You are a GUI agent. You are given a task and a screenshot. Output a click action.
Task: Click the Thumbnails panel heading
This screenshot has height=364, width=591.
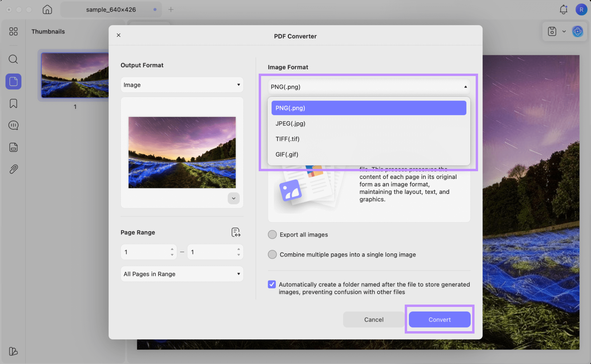point(48,32)
